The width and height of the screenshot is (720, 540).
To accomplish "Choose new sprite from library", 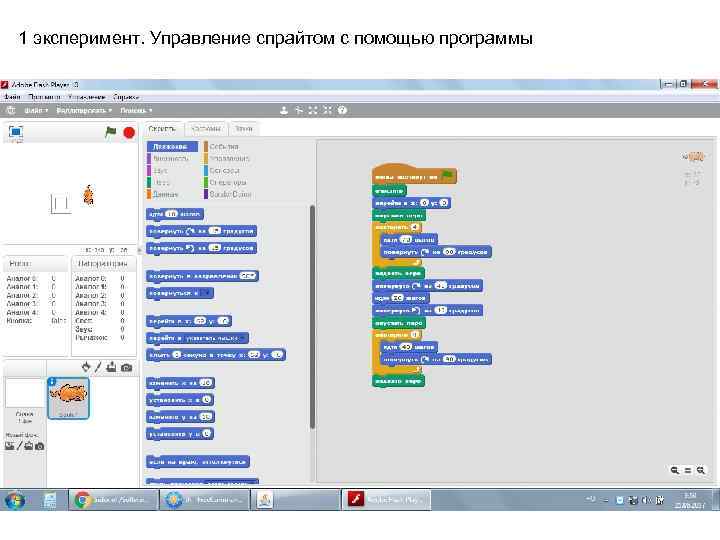I will click(86, 367).
